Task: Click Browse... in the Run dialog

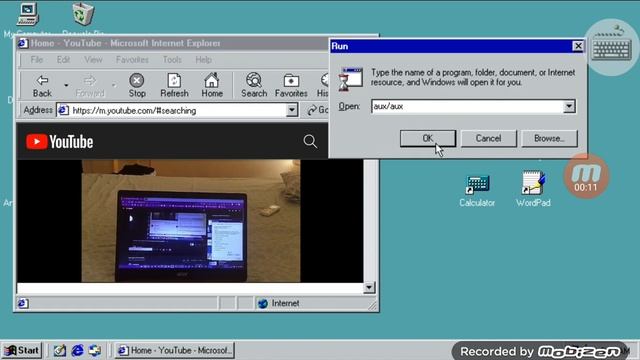Action: point(549,138)
